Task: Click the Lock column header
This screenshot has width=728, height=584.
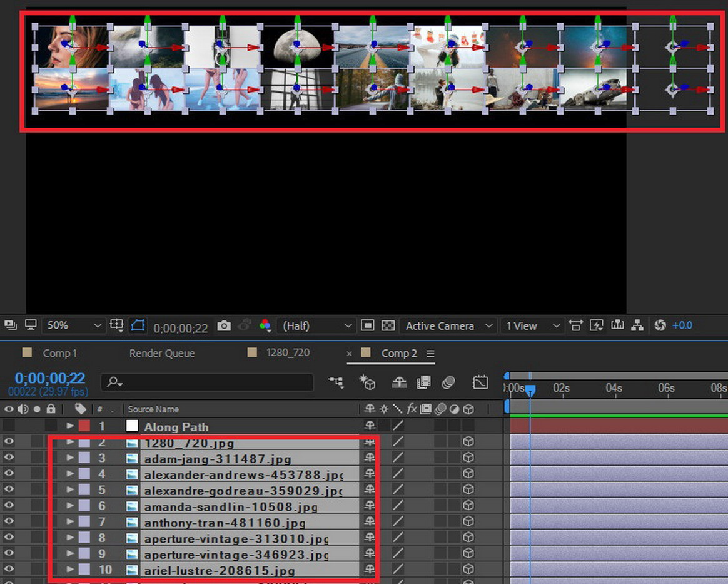Action: (x=51, y=409)
